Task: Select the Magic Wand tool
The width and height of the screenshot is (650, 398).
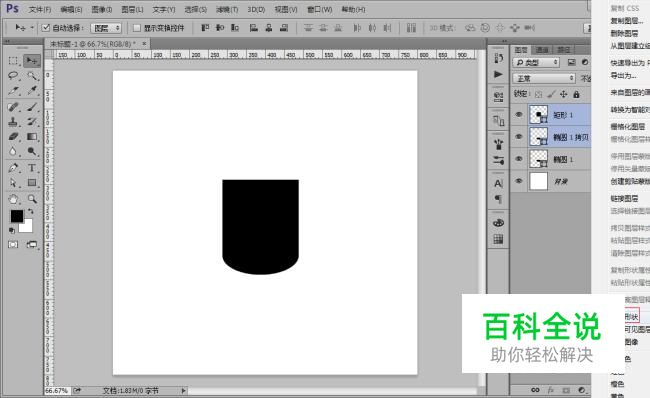Action: tap(32, 76)
